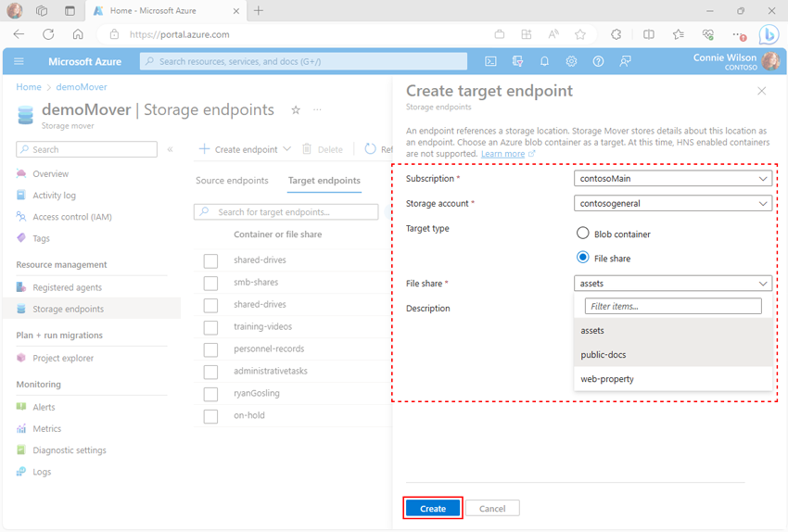This screenshot has width=788, height=532.
Task: Open Access control (IAM)
Action: pyautogui.click(x=72, y=217)
